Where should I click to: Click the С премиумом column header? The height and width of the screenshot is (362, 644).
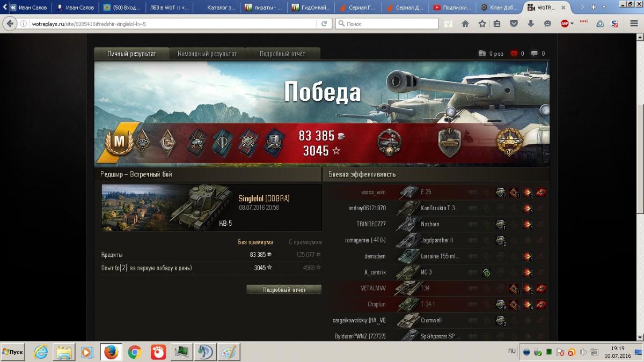click(x=305, y=242)
